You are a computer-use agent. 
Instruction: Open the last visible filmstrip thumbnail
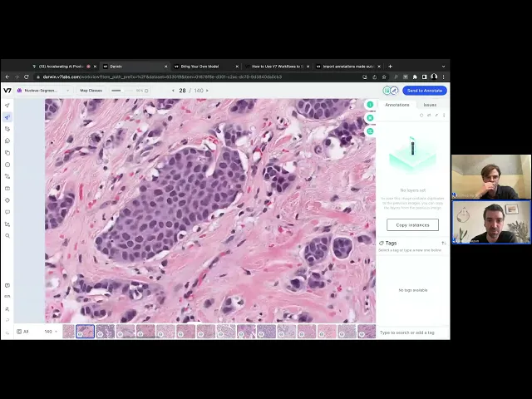(x=367, y=332)
